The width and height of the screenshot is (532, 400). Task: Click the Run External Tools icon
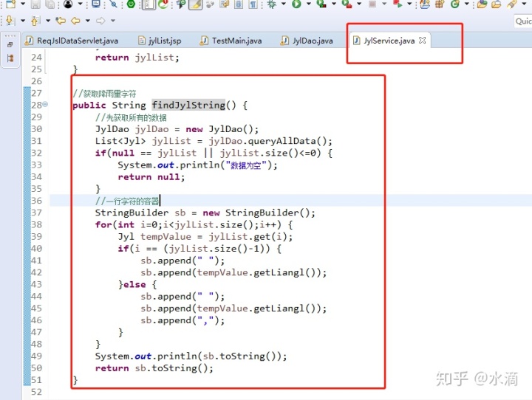click(x=347, y=4)
